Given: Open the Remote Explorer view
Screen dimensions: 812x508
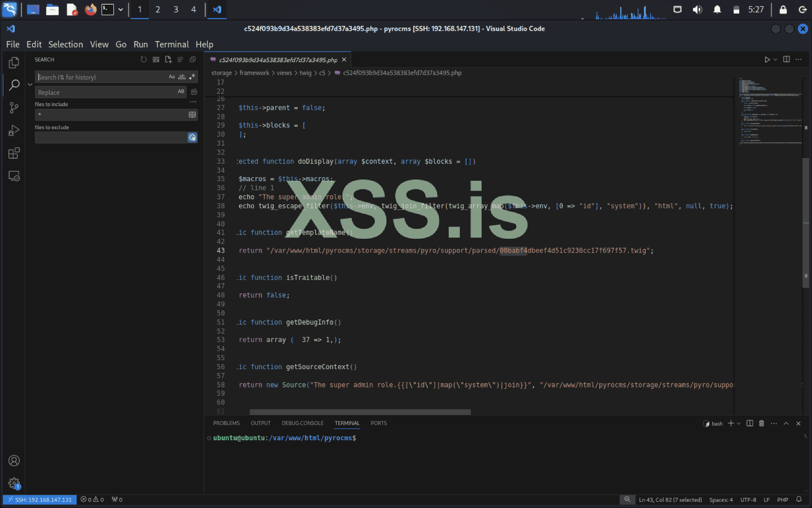Looking at the screenshot, I should (14, 176).
